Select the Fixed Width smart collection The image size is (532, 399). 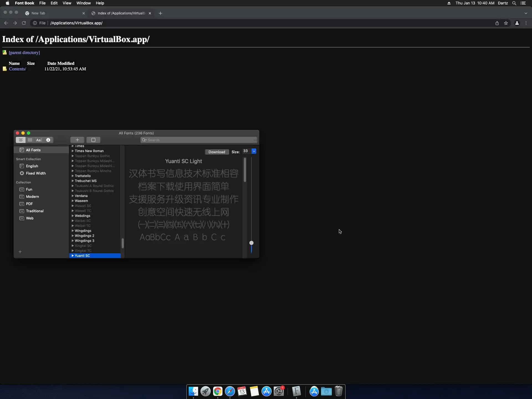tap(36, 173)
